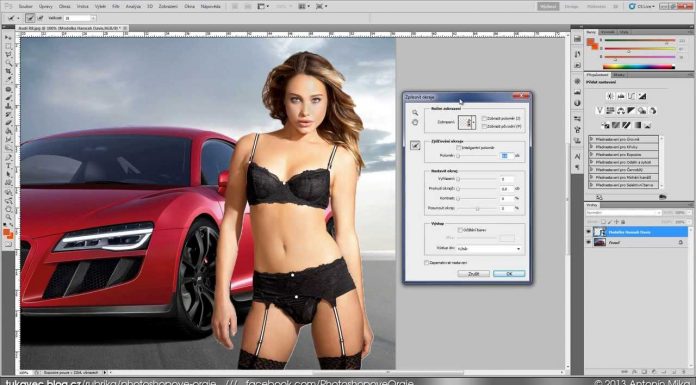Enable Zobrazit původní (P) checkbox
This screenshot has width=696, height=385.
[x=484, y=127]
